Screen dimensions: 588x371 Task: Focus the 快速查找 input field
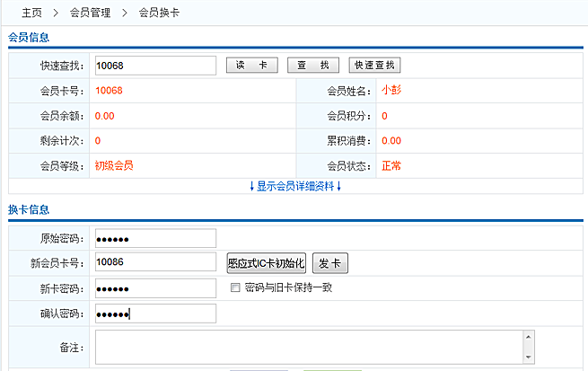[155, 66]
